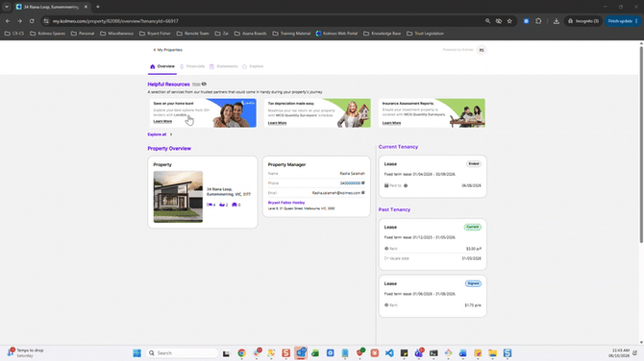Open the Asana Boards bookmark folder
644x361 pixels.
pyautogui.click(x=251, y=34)
